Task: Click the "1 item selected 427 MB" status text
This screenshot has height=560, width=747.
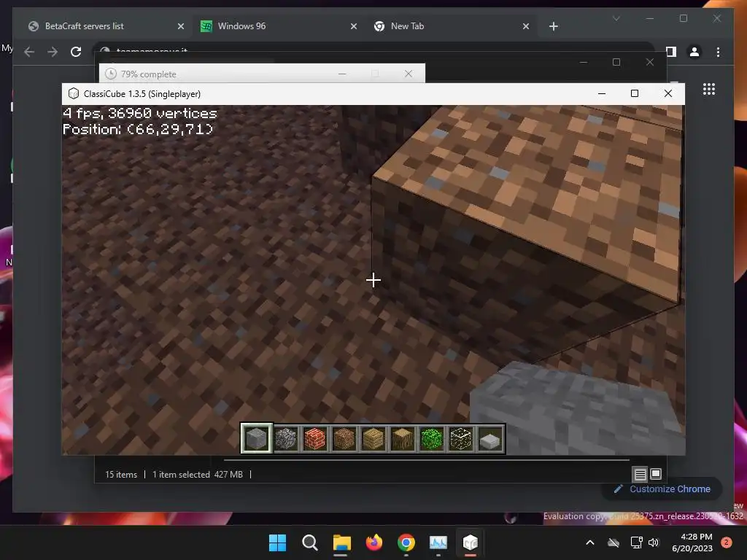Action: pos(197,474)
